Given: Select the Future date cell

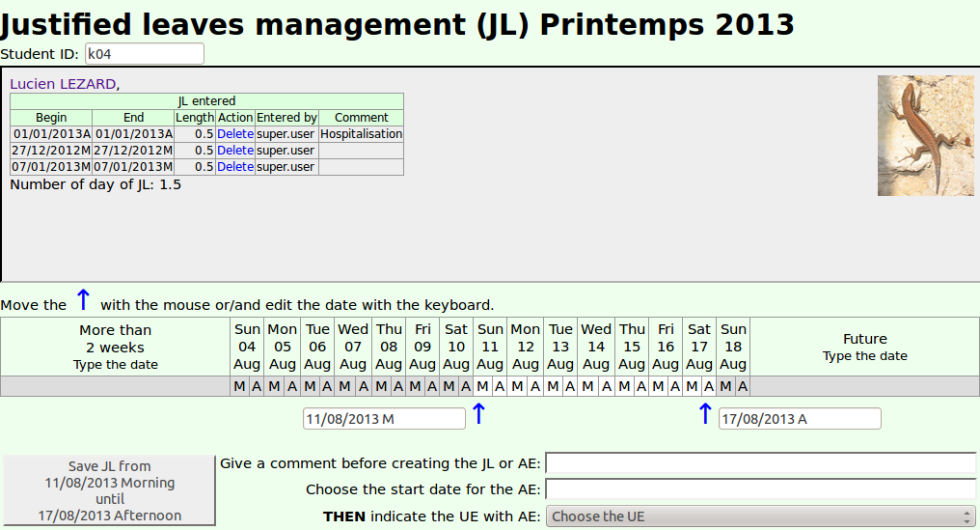Looking at the screenshot, I should (x=864, y=347).
